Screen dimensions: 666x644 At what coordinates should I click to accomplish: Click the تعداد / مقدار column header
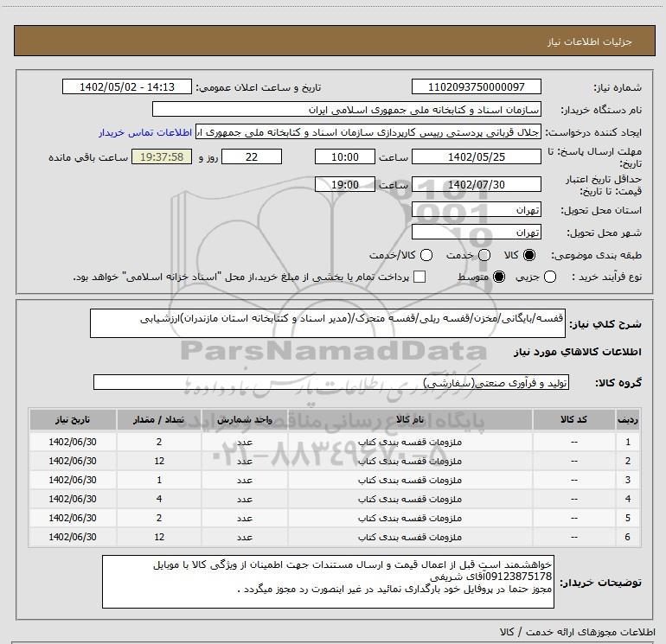click(159, 419)
